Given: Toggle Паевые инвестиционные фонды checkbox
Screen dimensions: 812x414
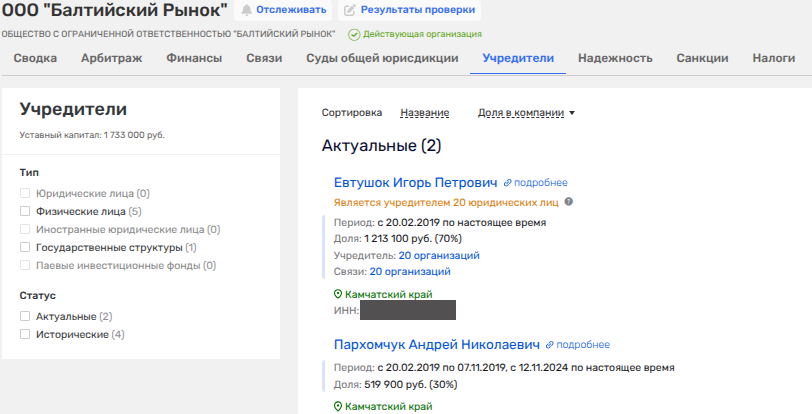Looking at the screenshot, I should 25,265.
